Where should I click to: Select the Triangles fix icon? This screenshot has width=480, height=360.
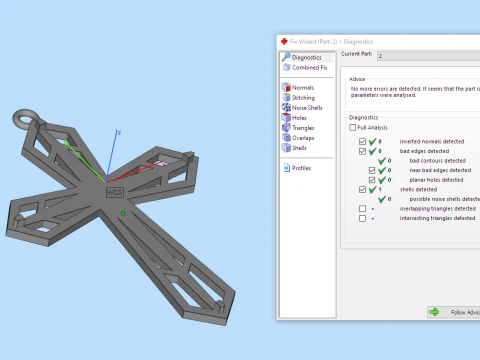tap(286, 127)
